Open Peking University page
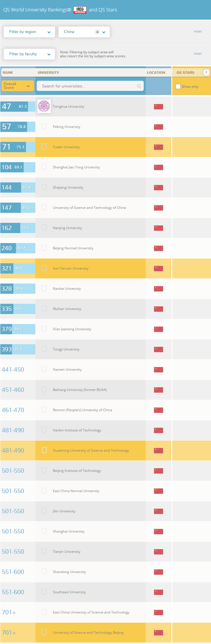The width and height of the screenshot is (211, 644). tap(66, 127)
